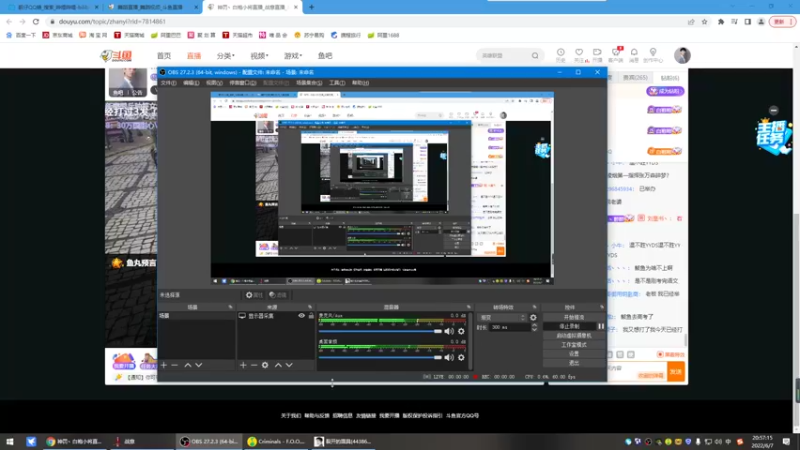
Task: Go to Douyu home page nav item
Action: click(x=164, y=56)
